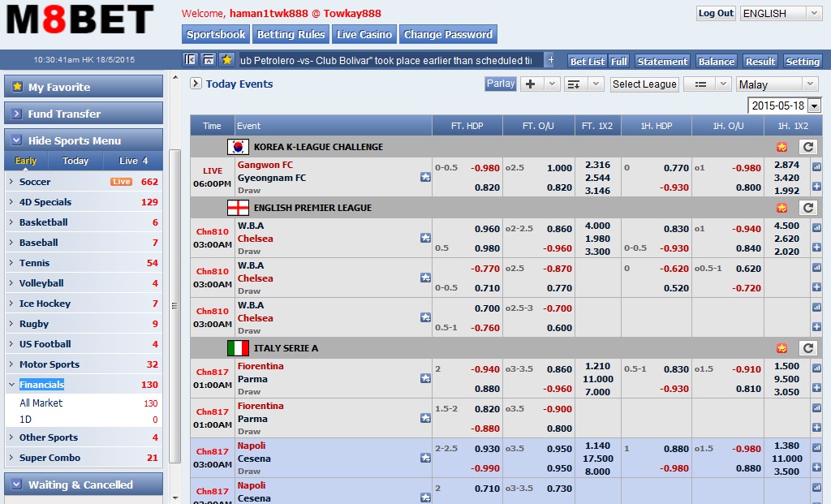Favorite the Napoli vs Cesena 2-2.5 match
831x504 pixels.
tap(425, 458)
